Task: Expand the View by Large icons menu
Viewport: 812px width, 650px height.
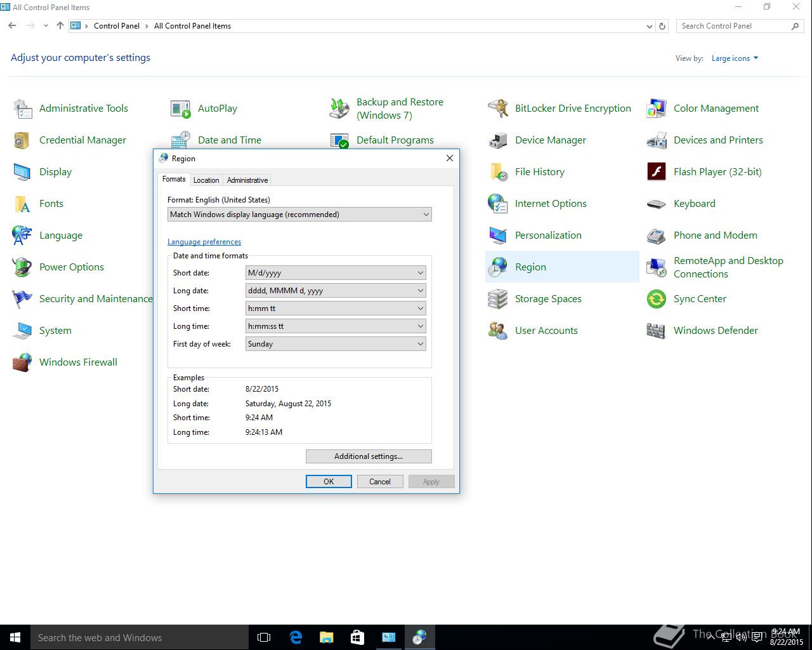Action: point(735,58)
